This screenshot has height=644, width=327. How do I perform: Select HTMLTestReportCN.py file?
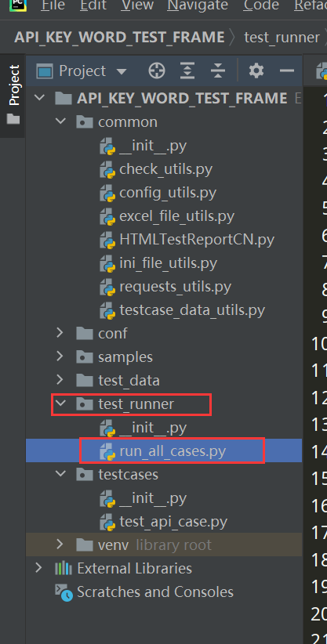pos(197,239)
